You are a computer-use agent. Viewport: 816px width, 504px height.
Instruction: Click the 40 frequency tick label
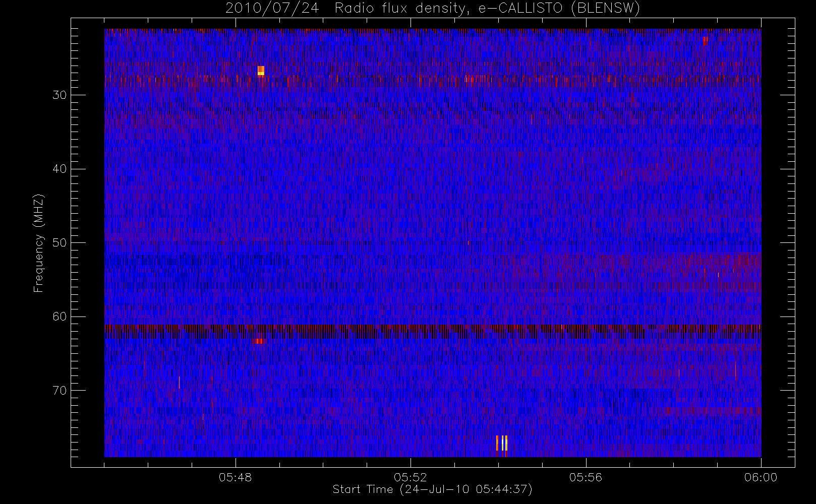click(60, 169)
